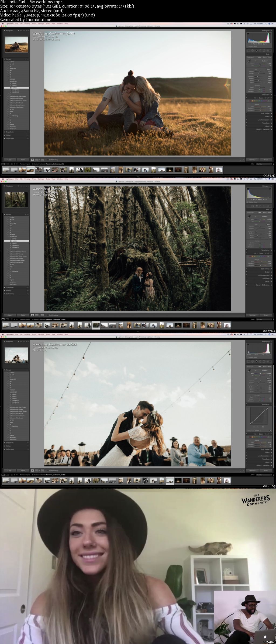Toggle Soft Proofing checkbox in Wanderers_Conference_5 frame
This screenshot has width=276, height=644.
click(x=48, y=160)
